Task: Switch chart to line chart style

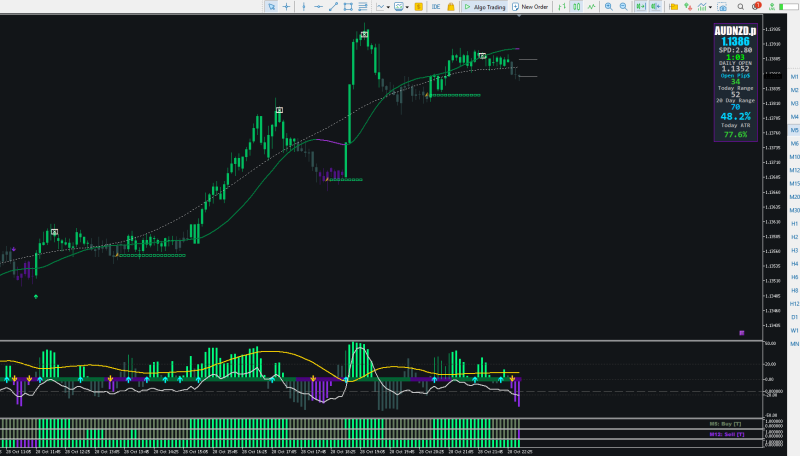Action: pyautogui.click(x=591, y=7)
